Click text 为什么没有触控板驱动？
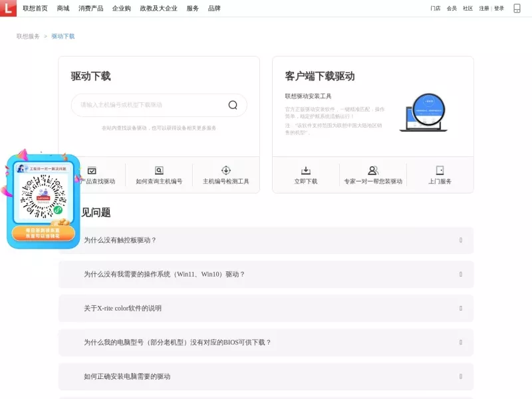532x399 pixels. point(120,240)
